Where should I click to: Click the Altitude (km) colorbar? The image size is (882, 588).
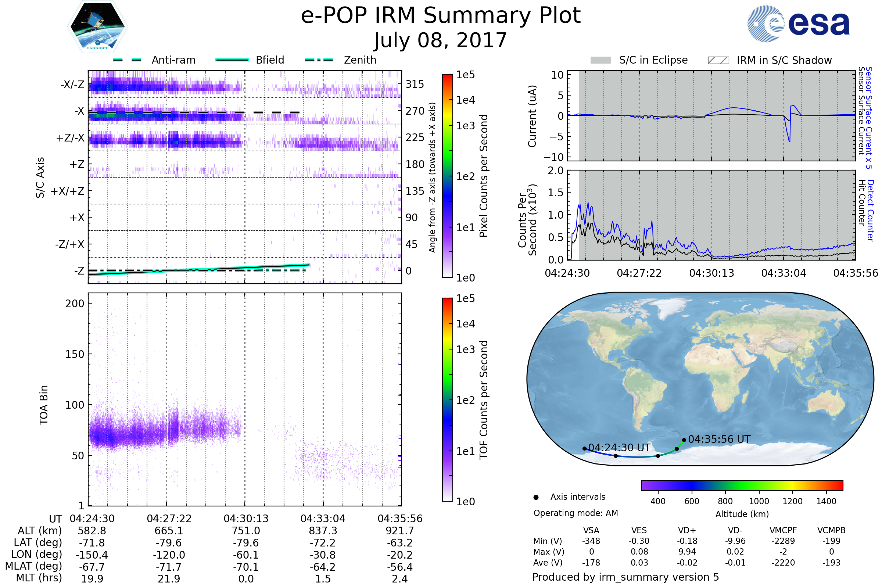point(742,485)
